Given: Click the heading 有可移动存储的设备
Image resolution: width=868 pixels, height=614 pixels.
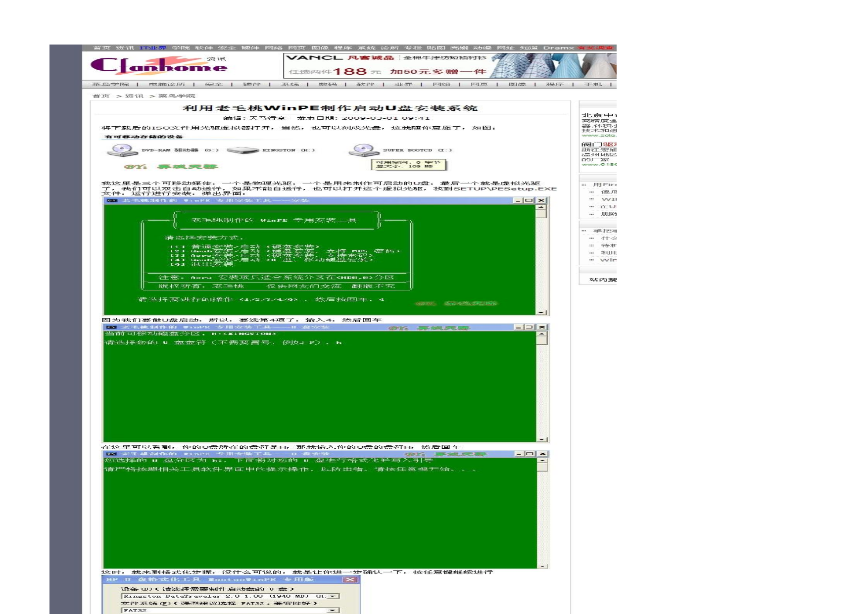Looking at the screenshot, I should click(144, 137).
